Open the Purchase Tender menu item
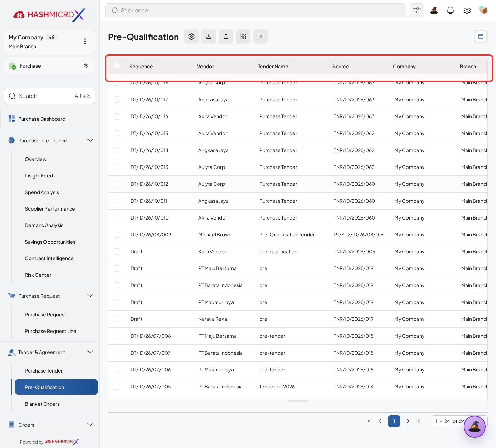The image size is (496, 448). pyautogui.click(x=44, y=371)
